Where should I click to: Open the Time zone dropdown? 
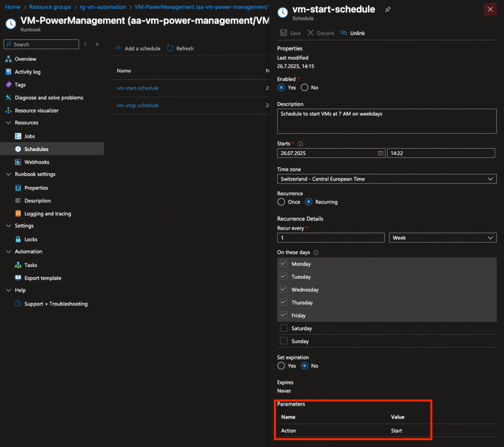[387, 179]
